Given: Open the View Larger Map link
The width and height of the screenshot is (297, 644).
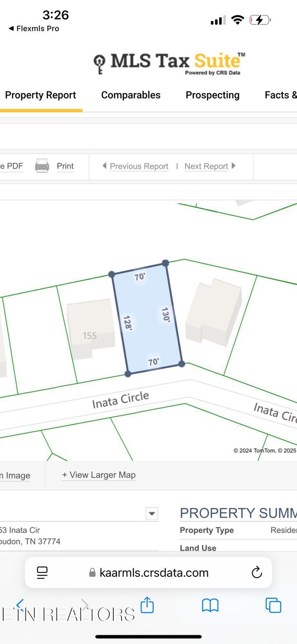Looking at the screenshot, I should tap(99, 475).
